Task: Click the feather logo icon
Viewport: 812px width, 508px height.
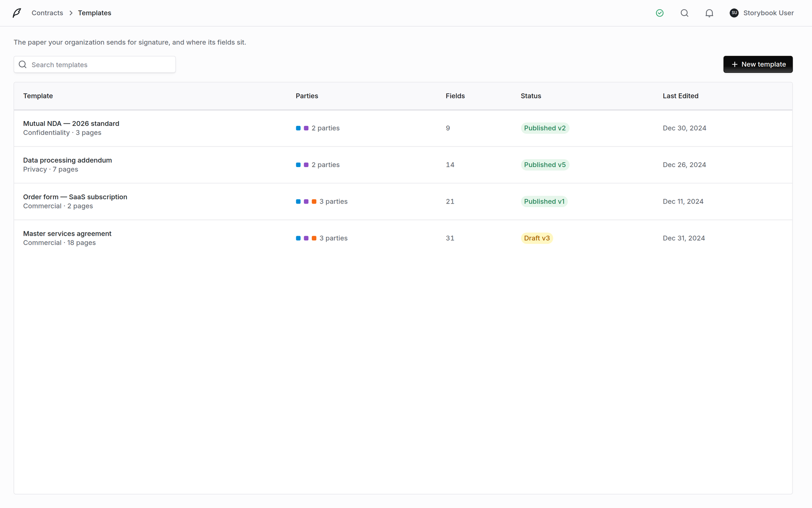Action: pos(17,13)
